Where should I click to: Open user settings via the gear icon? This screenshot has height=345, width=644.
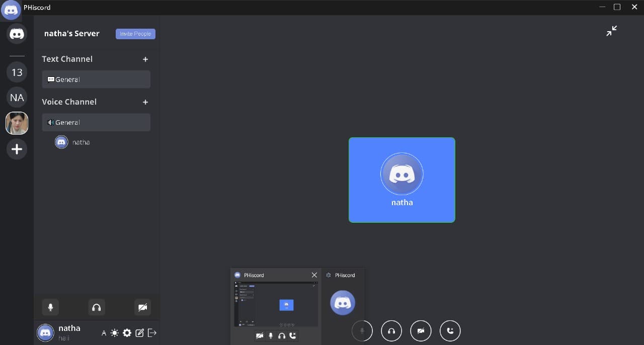(x=127, y=333)
